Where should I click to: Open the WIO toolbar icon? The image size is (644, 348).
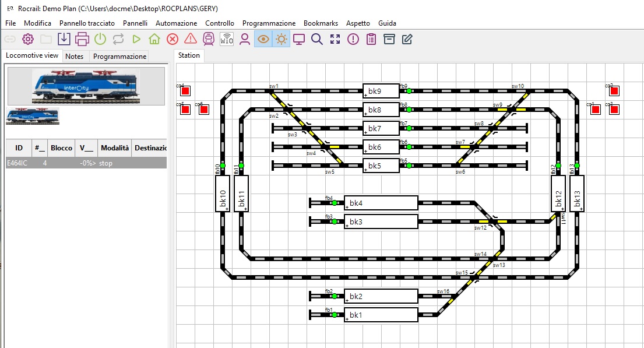coord(227,39)
